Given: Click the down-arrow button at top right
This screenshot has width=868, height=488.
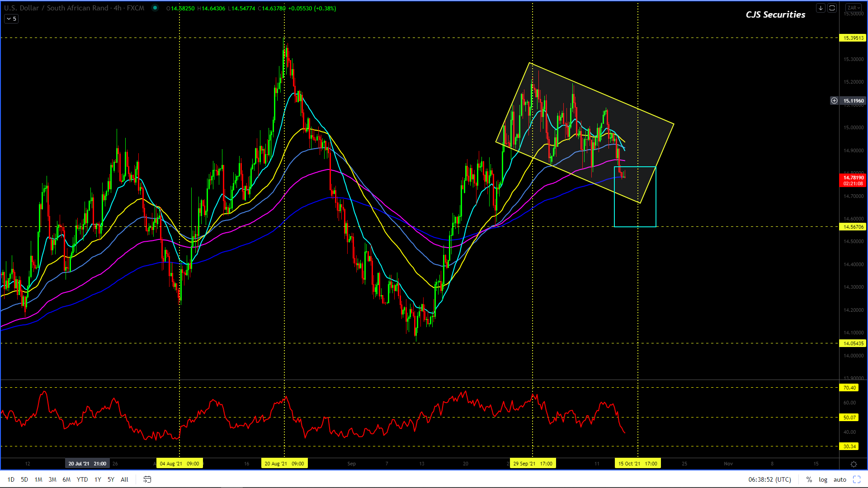Looking at the screenshot, I should coord(821,8).
